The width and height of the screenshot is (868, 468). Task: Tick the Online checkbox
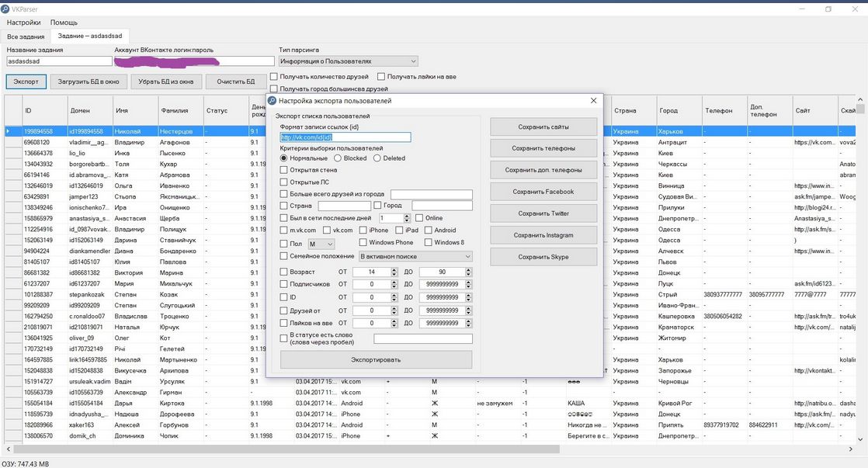click(x=419, y=218)
